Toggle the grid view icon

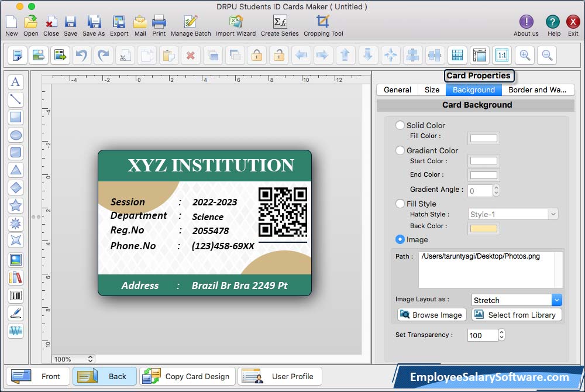point(457,56)
